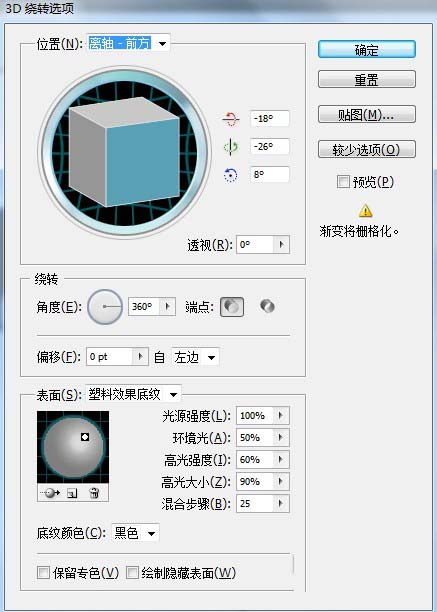Click the Y-axis rotation icon

tap(231, 147)
